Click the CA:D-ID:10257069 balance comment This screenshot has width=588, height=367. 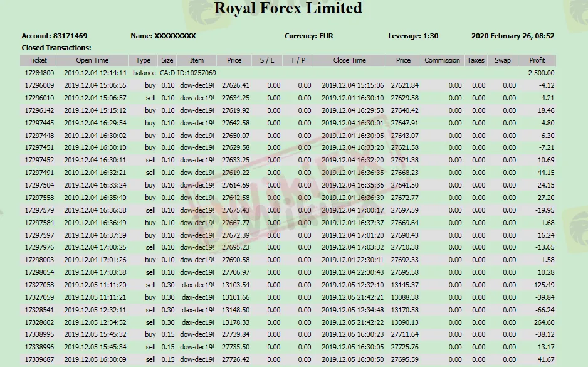pyautogui.click(x=188, y=73)
